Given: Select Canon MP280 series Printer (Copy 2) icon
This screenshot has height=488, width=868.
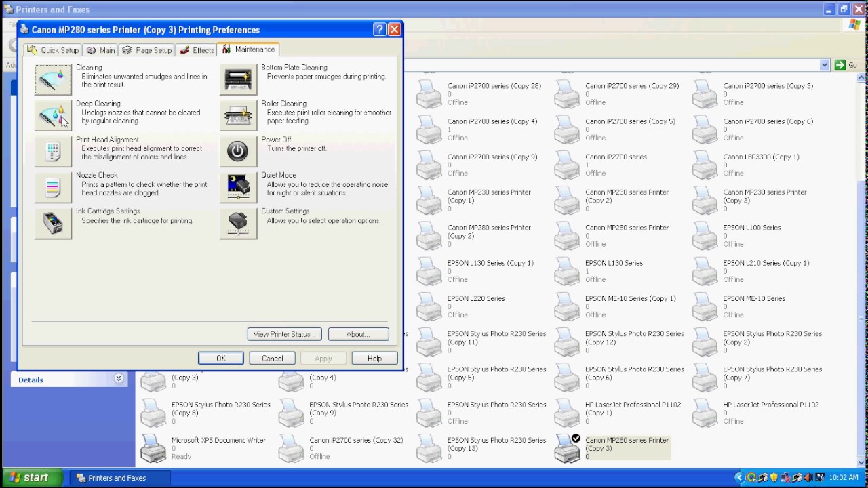Looking at the screenshot, I should 429,235.
